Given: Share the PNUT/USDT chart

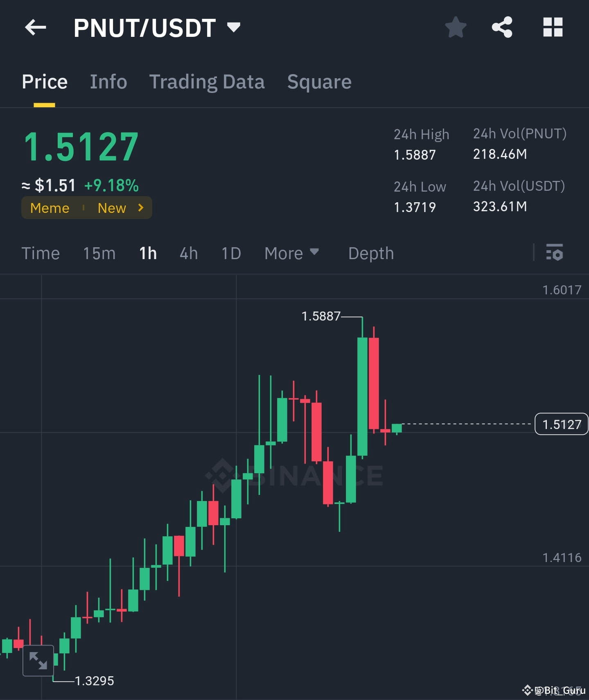Looking at the screenshot, I should [502, 27].
